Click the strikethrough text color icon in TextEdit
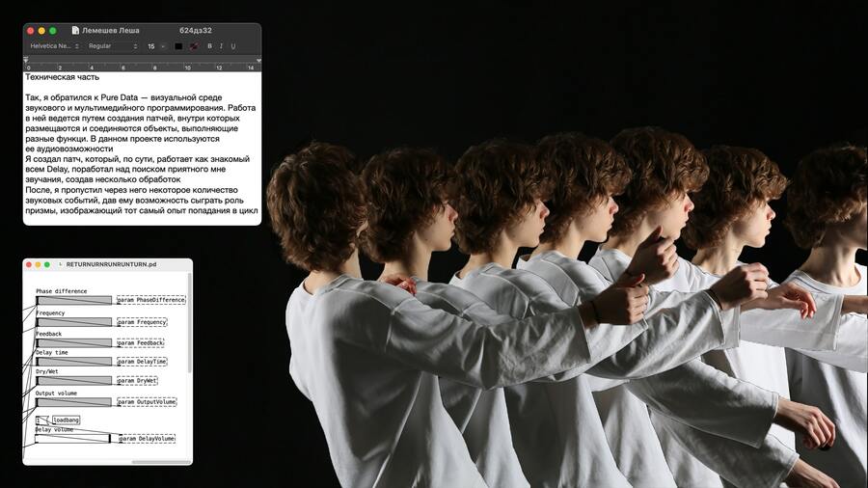Screen dimensions: 868x488 pos(194,46)
